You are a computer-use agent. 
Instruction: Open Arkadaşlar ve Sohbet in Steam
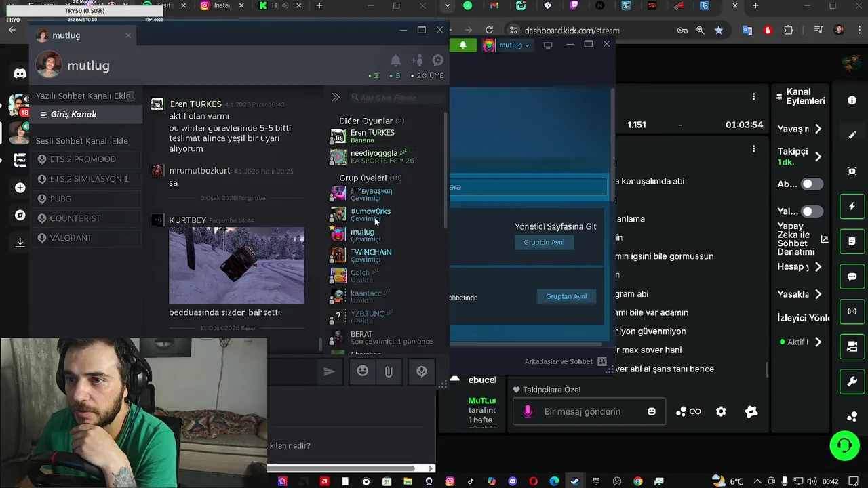click(566, 361)
